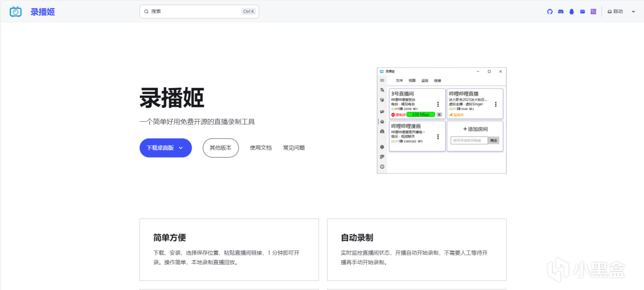The image size is (644, 290).
Task: Click the 哔哩哔哩直播 room title in preview
Action: coord(464,94)
